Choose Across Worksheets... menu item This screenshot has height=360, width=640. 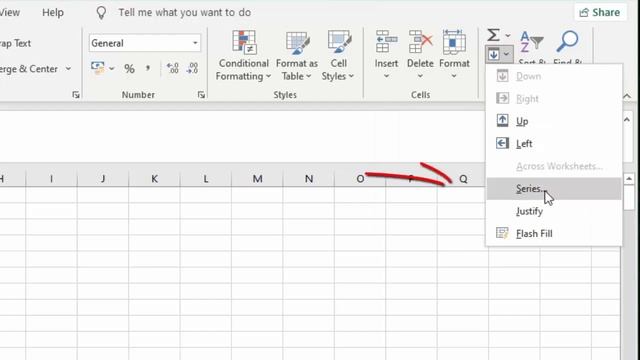[554, 166]
